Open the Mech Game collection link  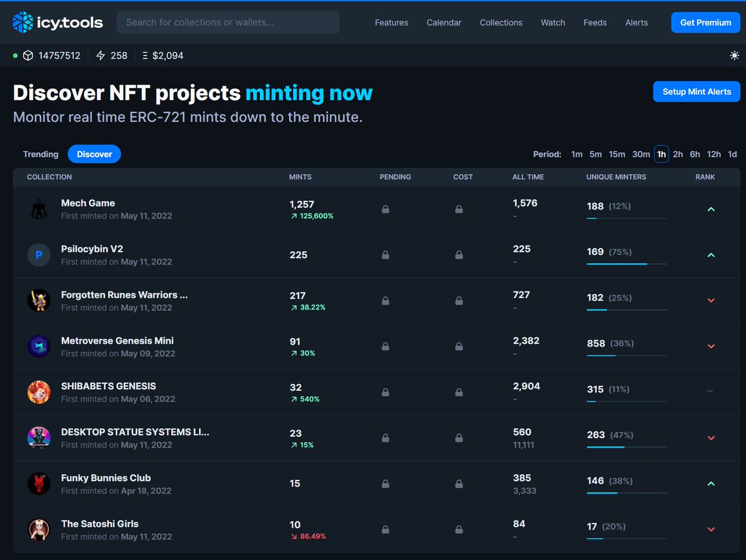[88, 203]
